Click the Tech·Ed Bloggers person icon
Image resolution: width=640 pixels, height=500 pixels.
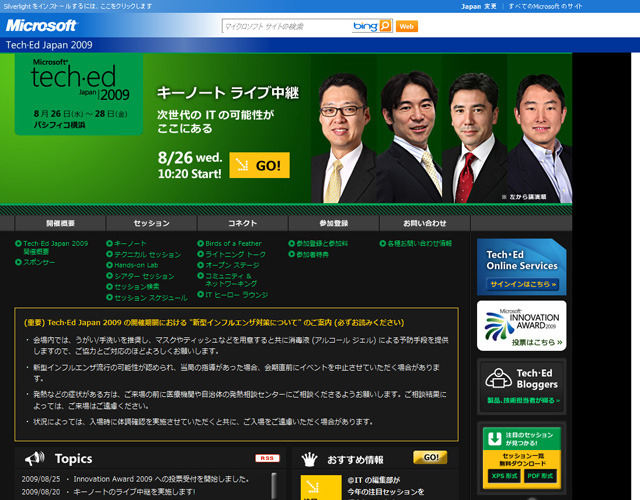pos(498,378)
